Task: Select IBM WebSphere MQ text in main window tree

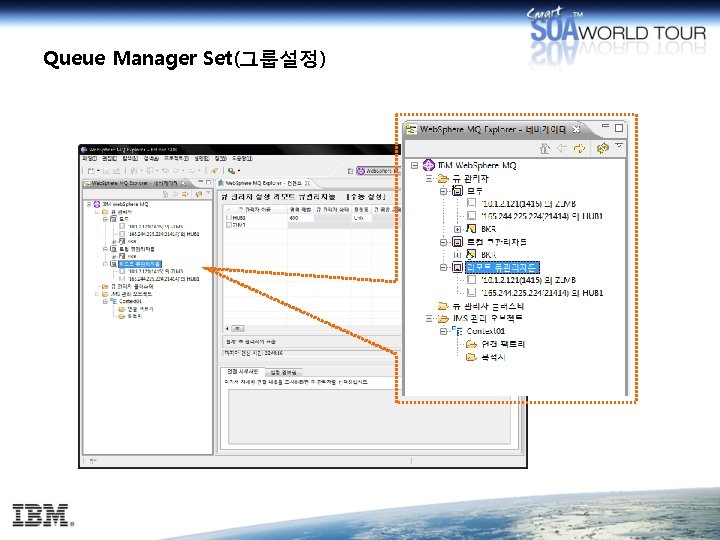Action: [125, 204]
